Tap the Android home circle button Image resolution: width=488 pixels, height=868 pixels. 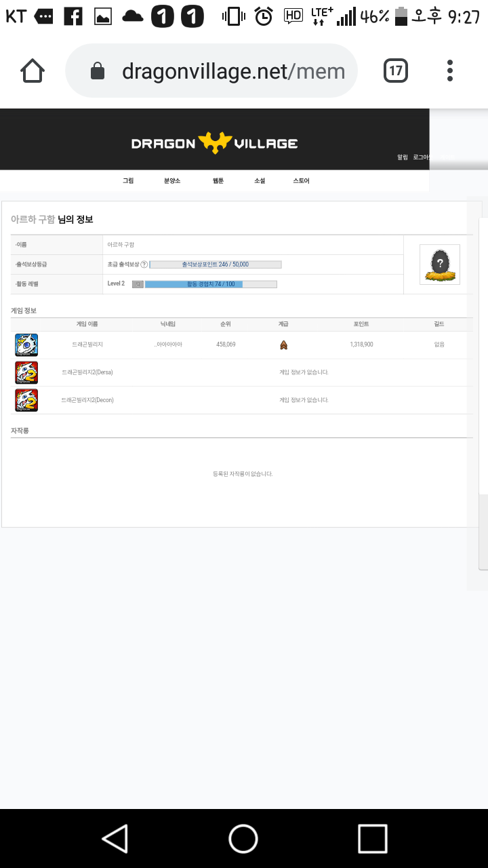(x=243, y=839)
